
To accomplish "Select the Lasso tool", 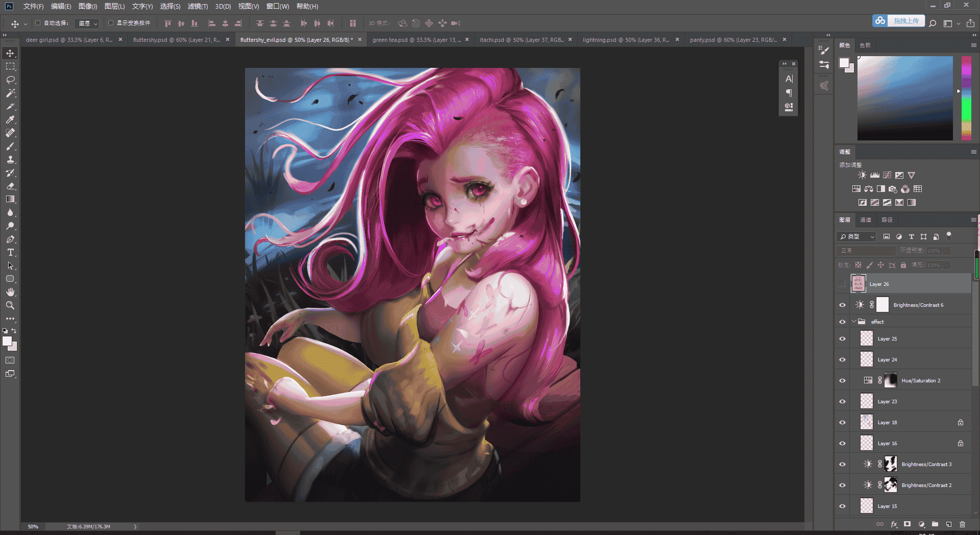I will click(10, 80).
